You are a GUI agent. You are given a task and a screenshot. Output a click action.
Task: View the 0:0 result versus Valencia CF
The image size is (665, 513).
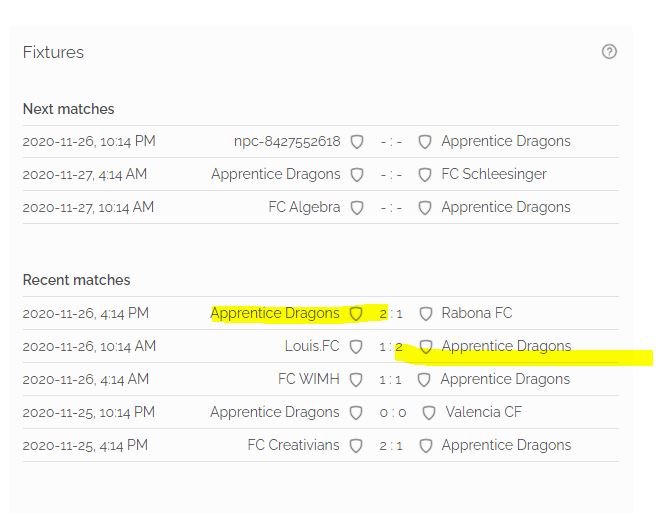[x=393, y=413]
